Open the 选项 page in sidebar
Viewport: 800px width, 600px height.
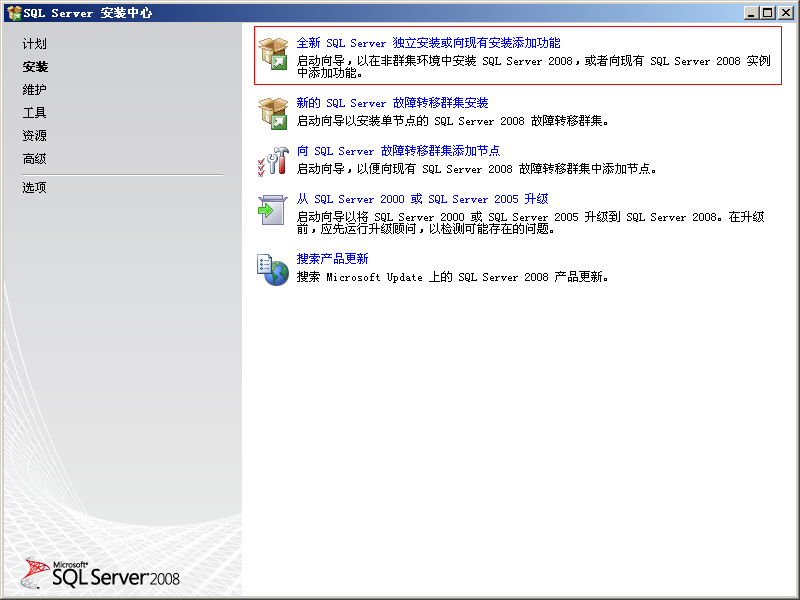pos(34,188)
